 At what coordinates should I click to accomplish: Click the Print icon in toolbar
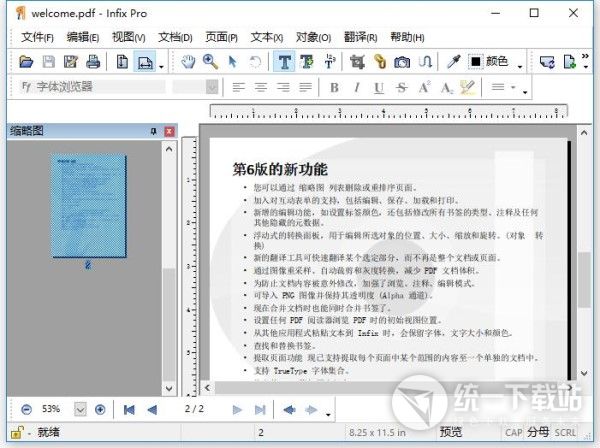click(93, 62)
